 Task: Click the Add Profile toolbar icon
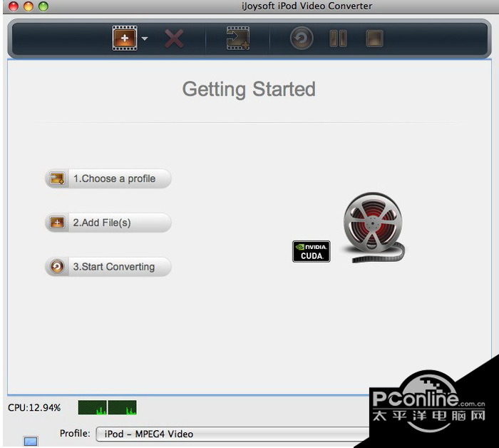pos(237,39)
